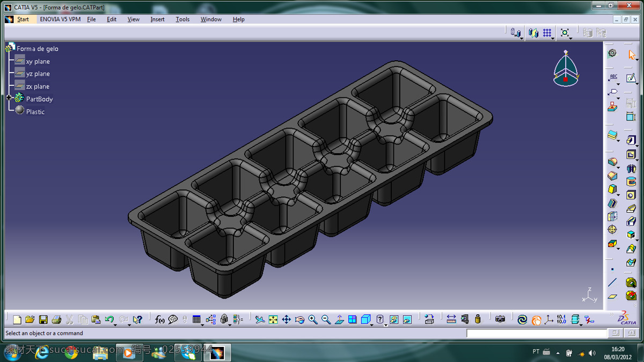Image resolution: width=644 pixels, height=362 pixels.
Task: Open the Formula f(x) tool
Action: coord(160,320)
